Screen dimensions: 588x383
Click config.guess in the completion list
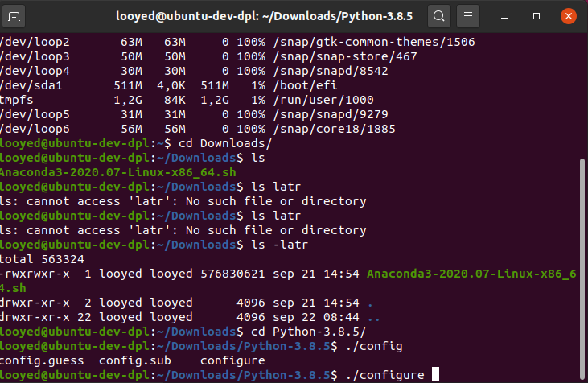pyautogui.click(x=43, y=360)
